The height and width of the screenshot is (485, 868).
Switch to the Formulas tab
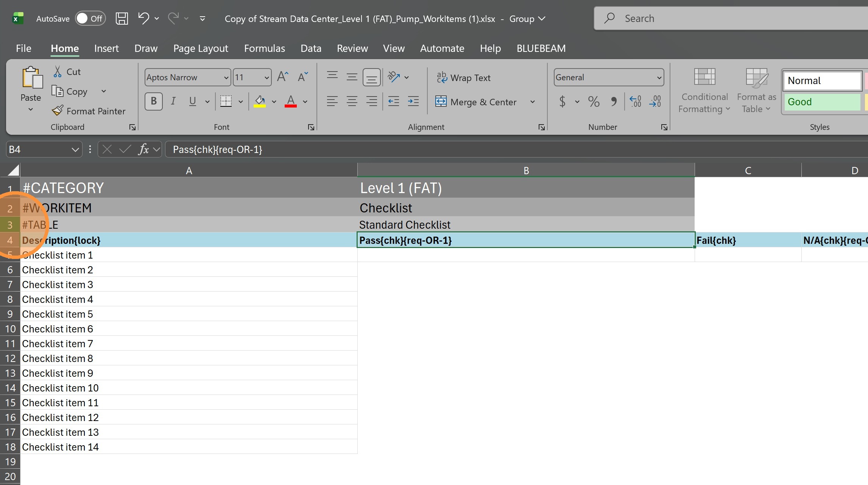(265, 48)
